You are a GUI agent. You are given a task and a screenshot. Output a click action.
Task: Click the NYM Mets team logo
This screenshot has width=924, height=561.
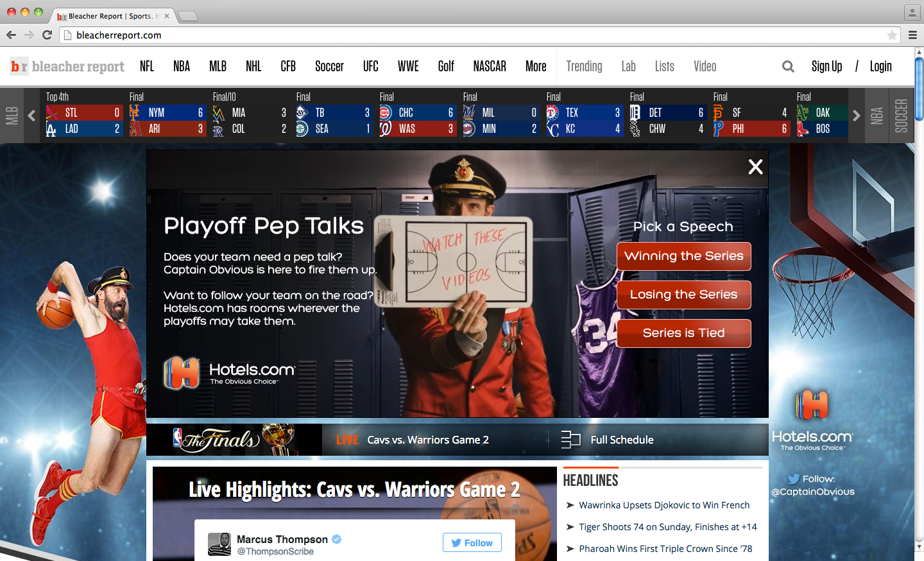coord(135,112)
